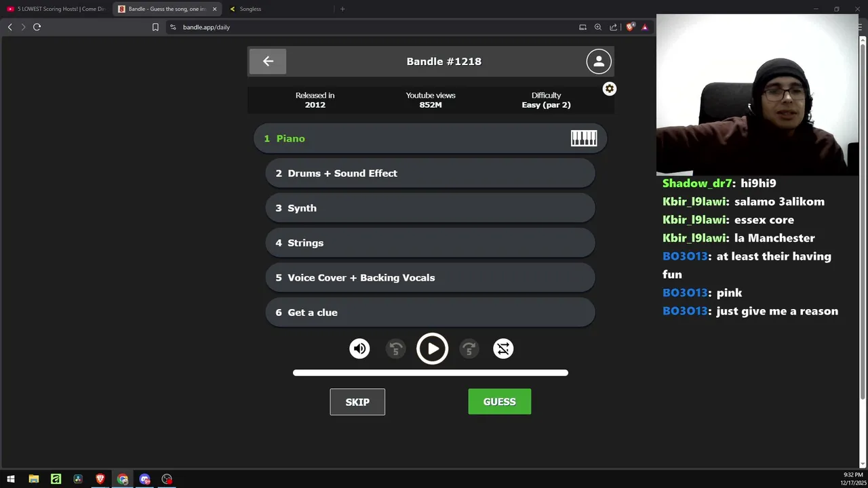Open File Explorer from taskbar

click(33, 479)
